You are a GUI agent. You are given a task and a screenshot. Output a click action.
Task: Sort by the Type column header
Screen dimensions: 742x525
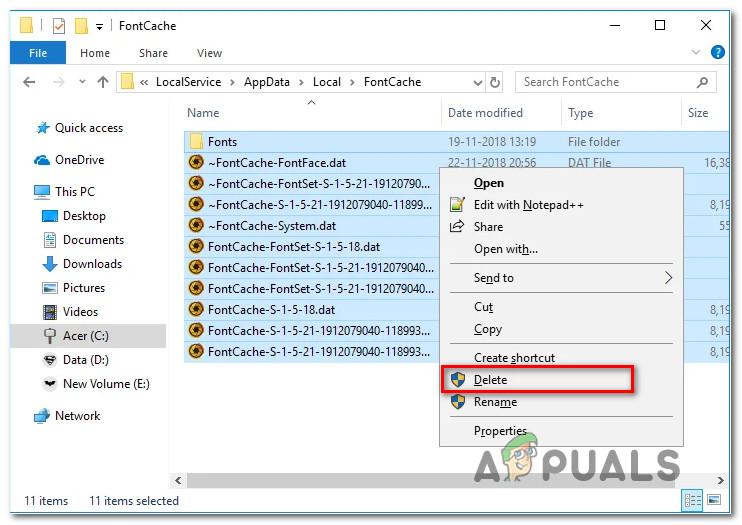click(580, 113)
